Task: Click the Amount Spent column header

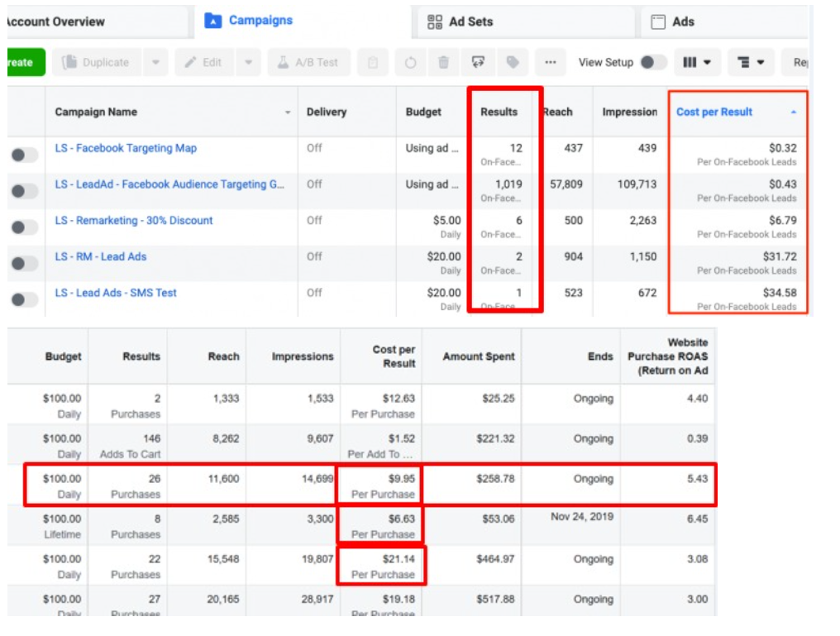Action: point(479,356)
